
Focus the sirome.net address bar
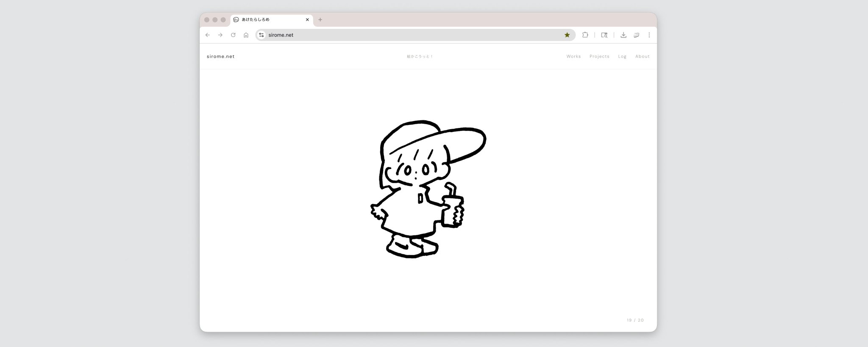tap(415, 35)
